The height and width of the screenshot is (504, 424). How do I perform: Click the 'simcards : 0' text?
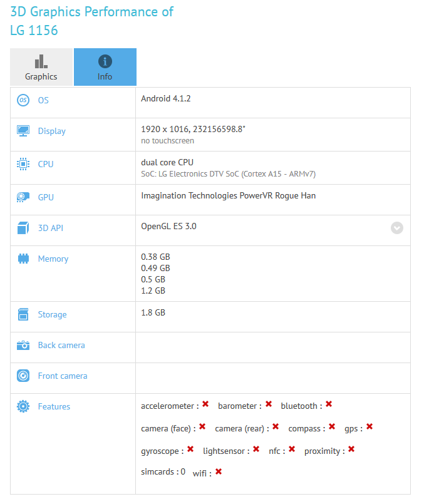pos(163,471)
